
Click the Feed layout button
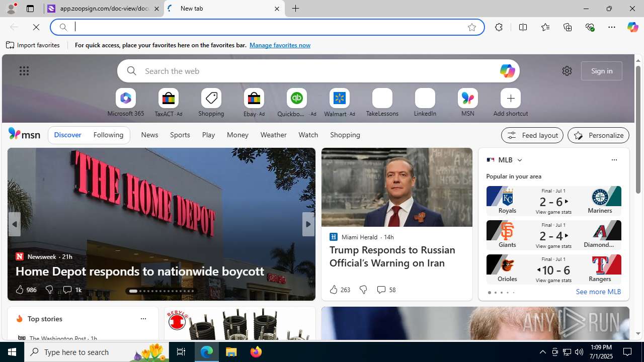pos(532,135)
